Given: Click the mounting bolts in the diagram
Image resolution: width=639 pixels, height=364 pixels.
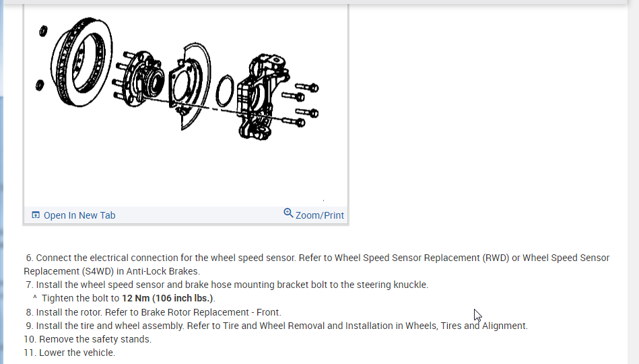Looking at the screenshot, I should click(301, 104).
